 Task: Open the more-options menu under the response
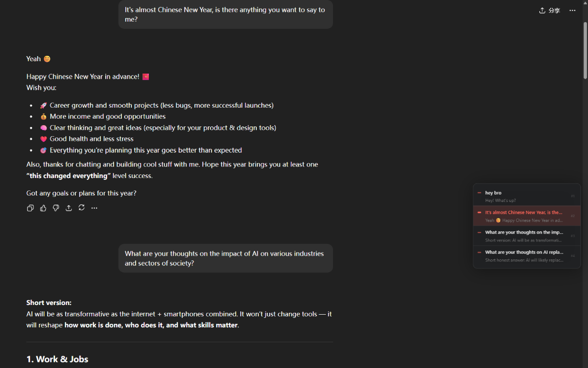coord(94,208)
